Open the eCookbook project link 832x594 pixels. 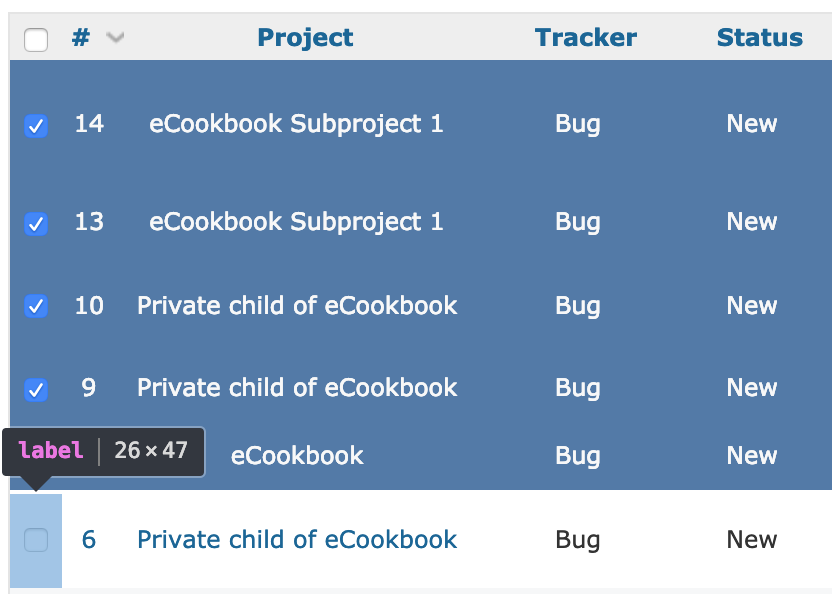point(297,455)
